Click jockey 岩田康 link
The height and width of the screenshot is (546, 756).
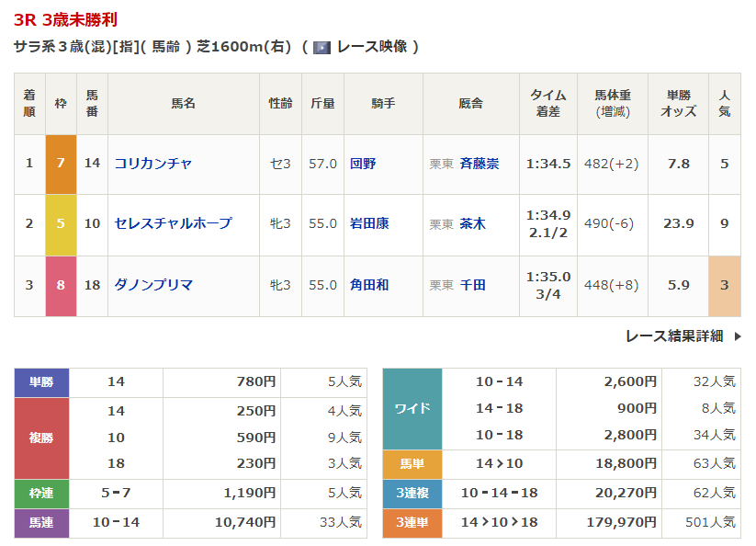tap(369, 223)
